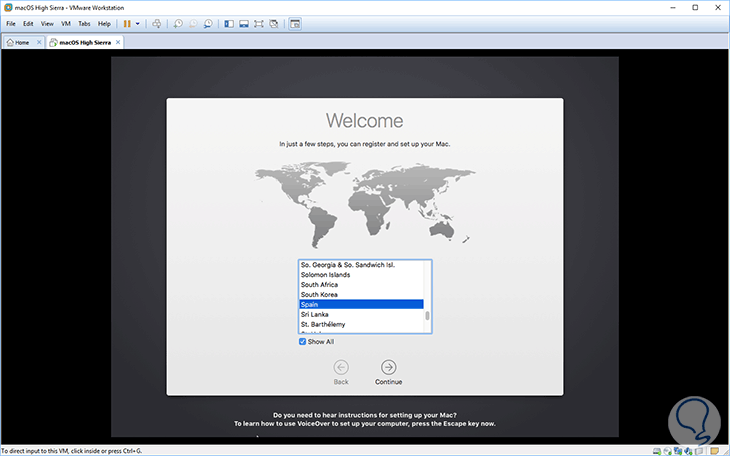Choose South Korea from the list
The height and width of the screenshot is (456, 730).
click(361, 294)
